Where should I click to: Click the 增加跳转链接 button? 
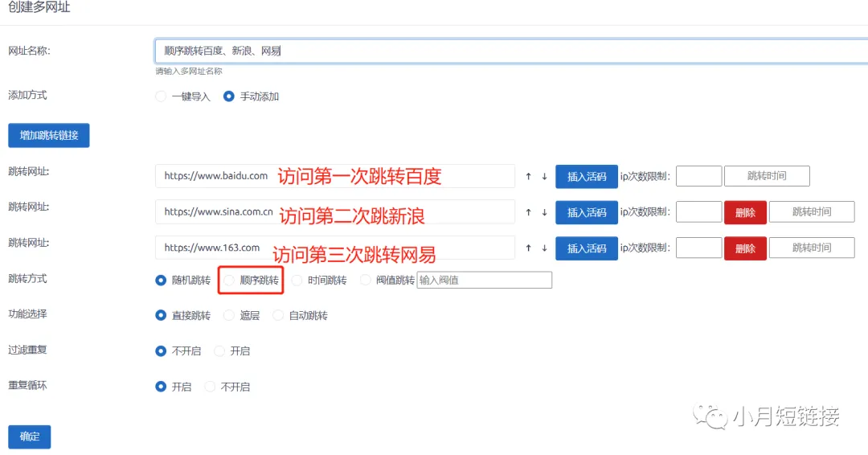[49, 136]
